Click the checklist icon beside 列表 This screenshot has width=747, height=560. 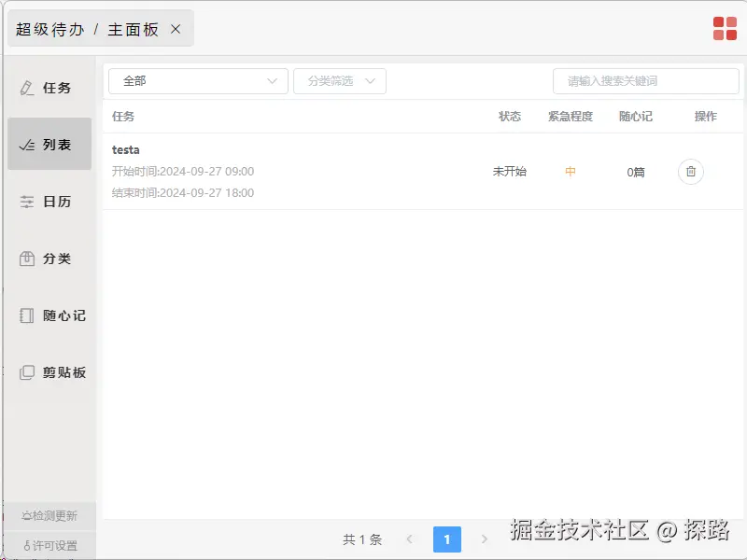coord(27,145)
